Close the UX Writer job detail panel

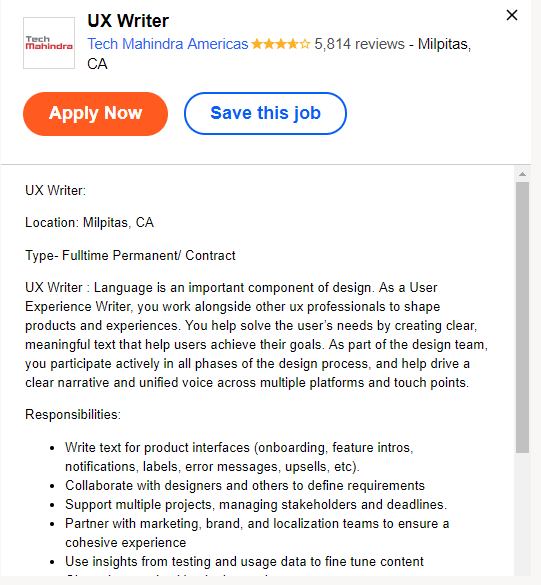[x=512, y=15]
